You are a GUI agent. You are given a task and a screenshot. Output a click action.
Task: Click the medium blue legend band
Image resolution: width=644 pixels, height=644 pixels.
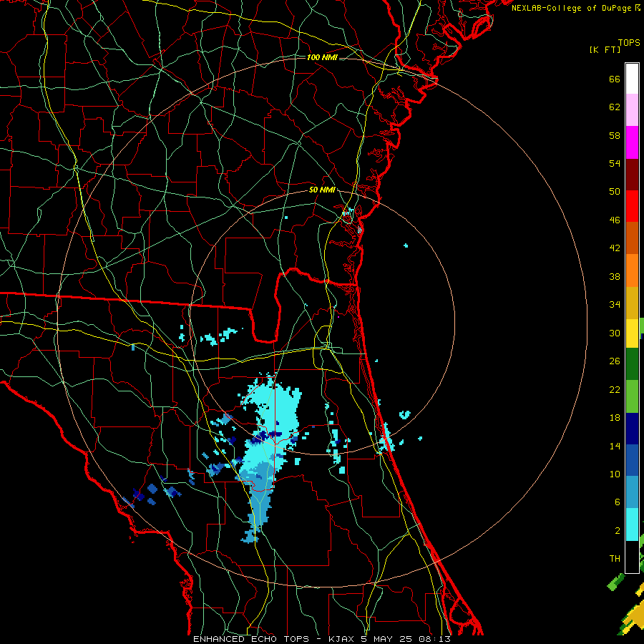(632, 460)
